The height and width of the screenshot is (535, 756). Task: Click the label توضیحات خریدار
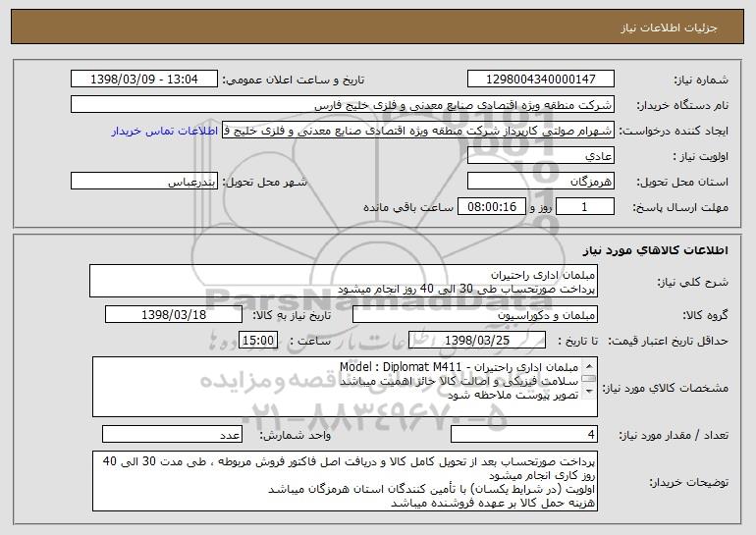[x=688, y=482]
